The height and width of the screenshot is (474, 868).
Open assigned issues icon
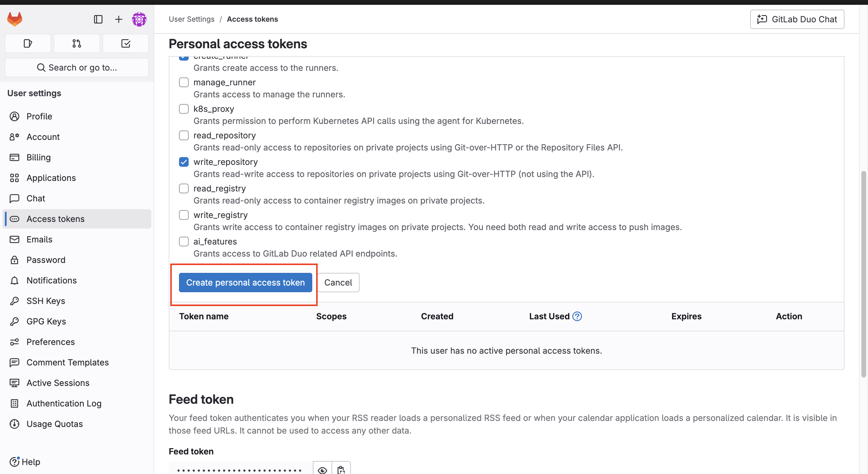pyautogui.click(x=28, y=43)
